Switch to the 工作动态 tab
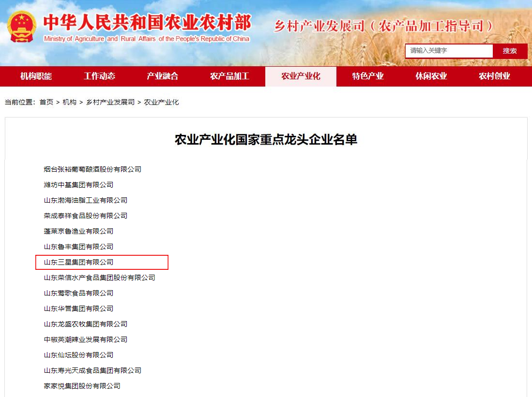The image size is (532, 397). [99, 76]
